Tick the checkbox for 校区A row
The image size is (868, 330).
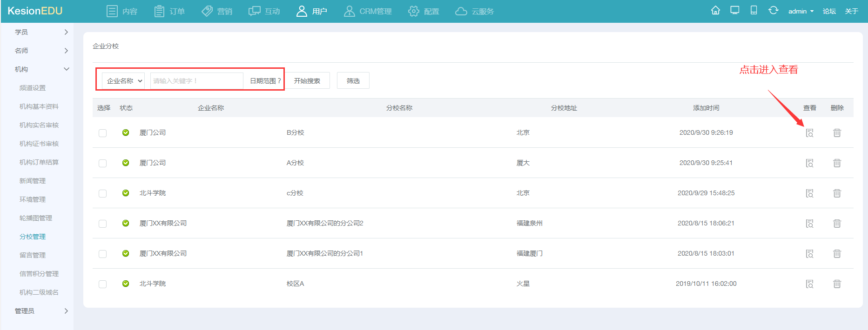[102, 284]
